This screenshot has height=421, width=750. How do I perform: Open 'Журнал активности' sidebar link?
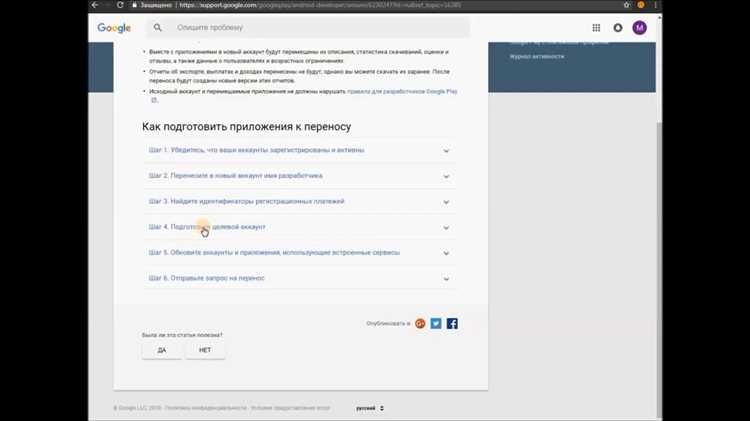click(x=537, y=56)
